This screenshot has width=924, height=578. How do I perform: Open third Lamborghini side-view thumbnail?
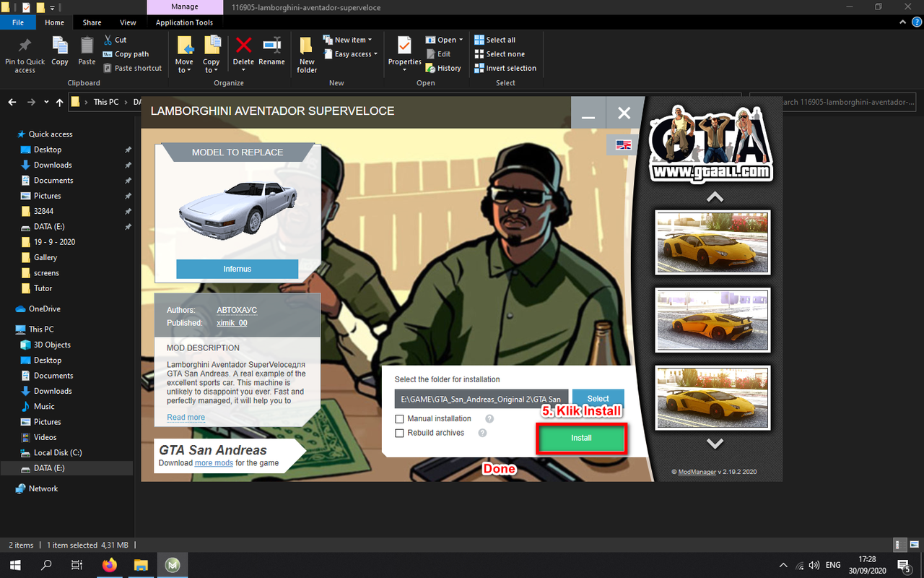[x=712, y=397]
